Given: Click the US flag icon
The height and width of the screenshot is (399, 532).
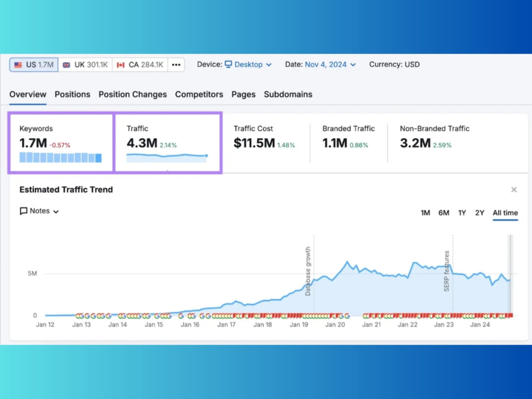Looking at the screenshot, I should pos(18,65).
